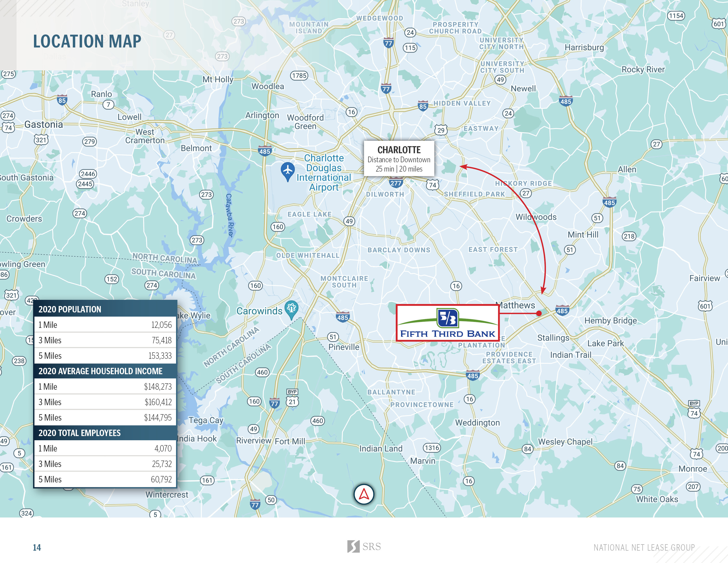This screenshot has height=563, width=728.
Task: Click the employees value 25,732
Action: pyautogui.click(x=162, y=464)
